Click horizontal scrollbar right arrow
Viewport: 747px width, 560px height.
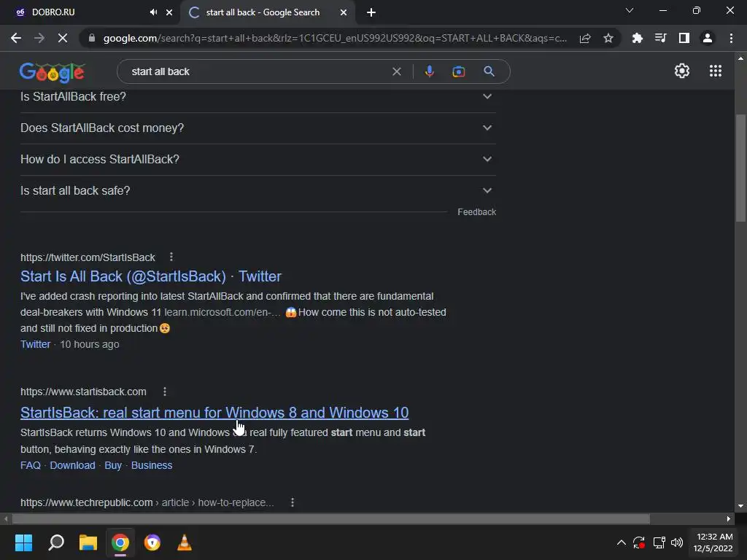point(729,518)
